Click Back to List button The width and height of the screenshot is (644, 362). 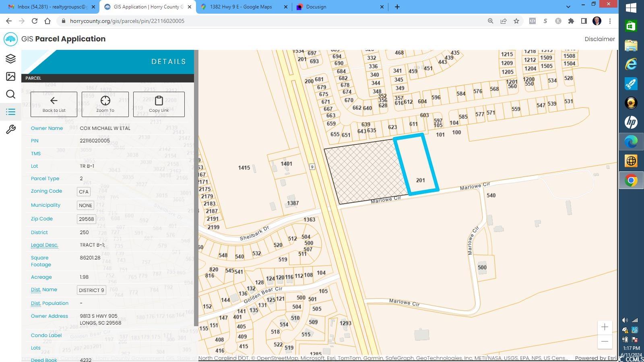54,104
